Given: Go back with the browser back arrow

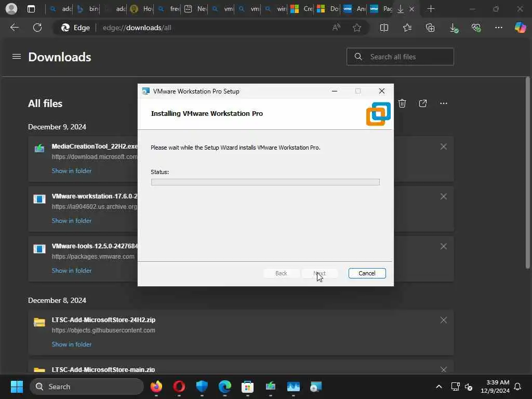Looking at the screenshot, I should coord(14,28).
